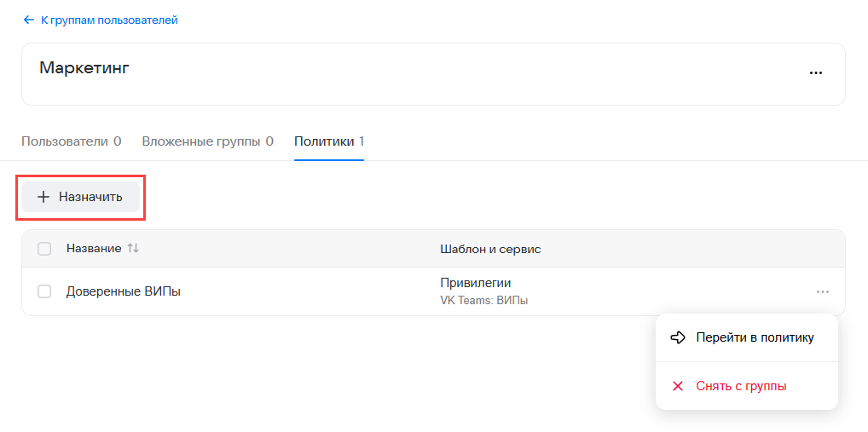868x432 pixels.
Task: Click the back arrow icon at top
Action: (28, 20)
